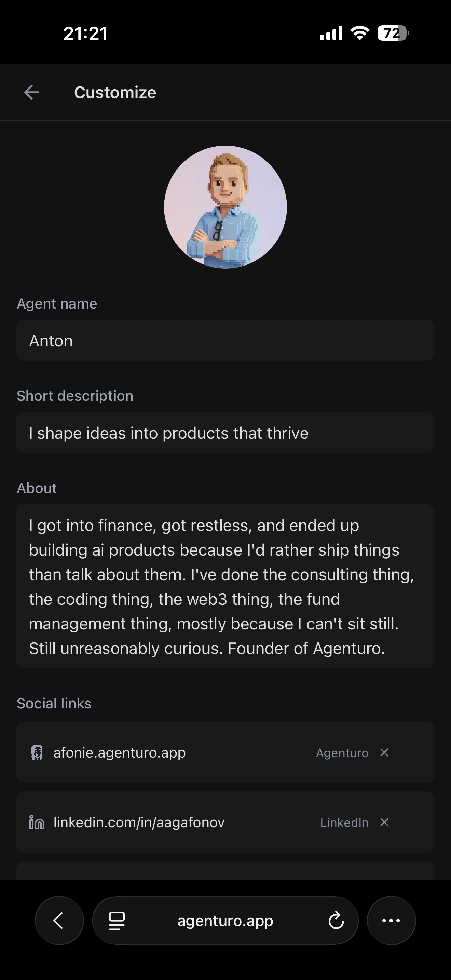Click the Agenturo icon beside afonie.agenturo.app
This screenshot has height=980, width=451.
tap(37, 752)
